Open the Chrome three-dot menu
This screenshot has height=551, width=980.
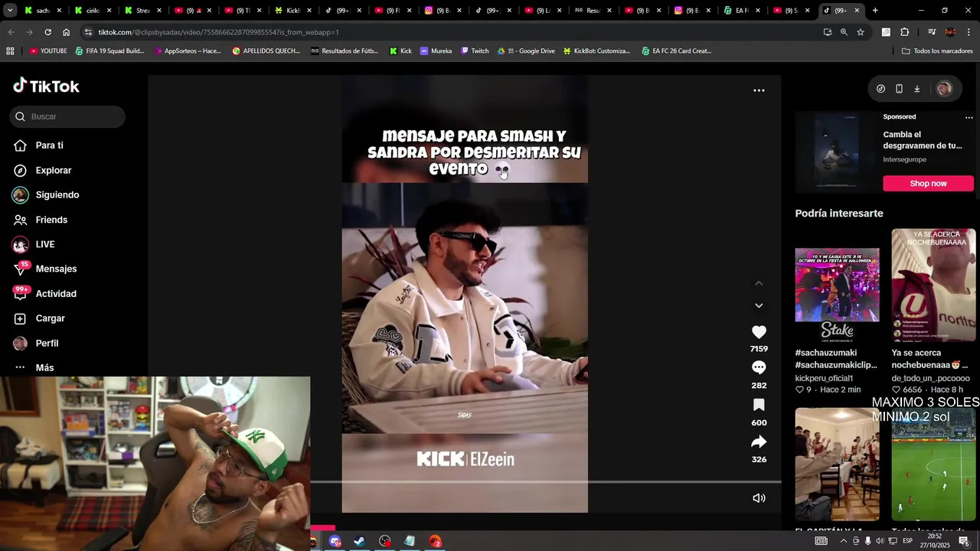click(x=969, y=32)
